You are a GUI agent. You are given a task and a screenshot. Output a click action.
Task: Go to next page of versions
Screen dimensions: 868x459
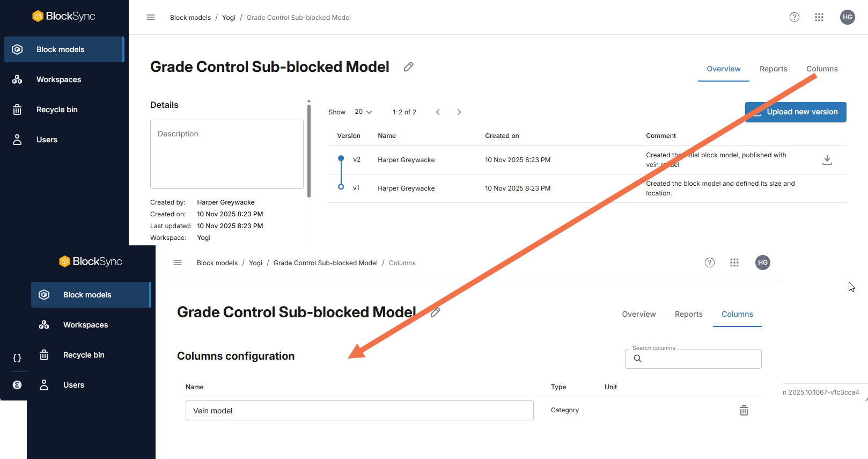(459, 112)
